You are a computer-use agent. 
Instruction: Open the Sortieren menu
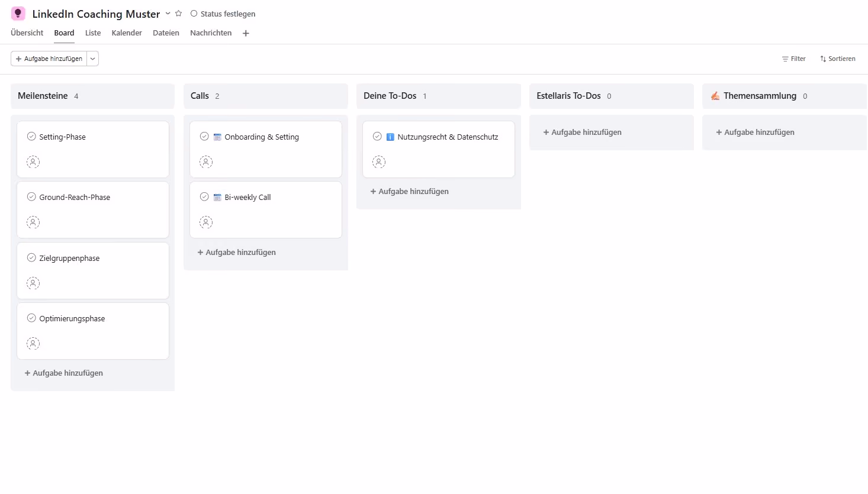(x=837, y=59)
